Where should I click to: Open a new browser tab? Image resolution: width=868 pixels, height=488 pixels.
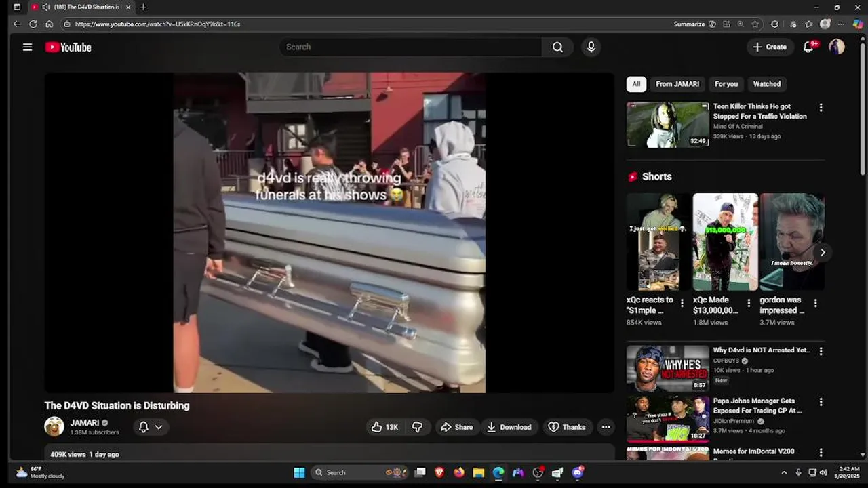pos(143,7)
